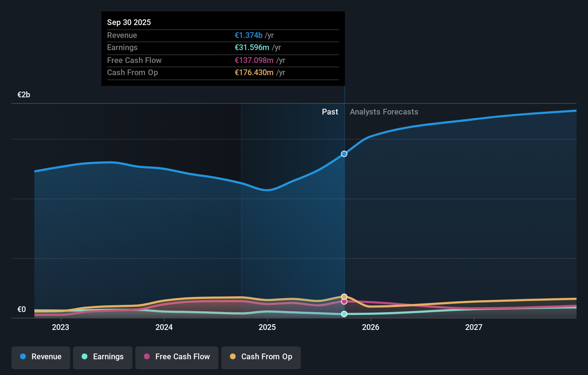Select the orange Cash From Op chart marker
Screen dimensions: 588x375
344,296
